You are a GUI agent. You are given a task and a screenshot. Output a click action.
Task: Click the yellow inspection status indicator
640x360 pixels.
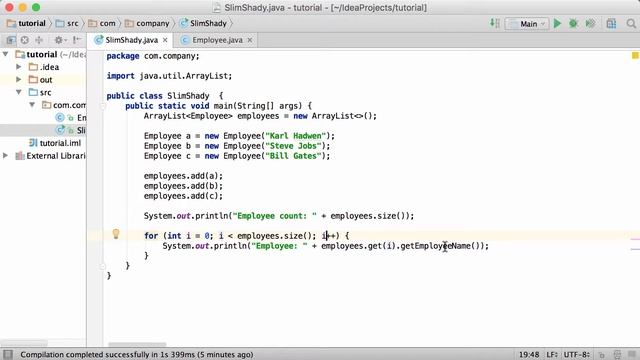point(635,56)
